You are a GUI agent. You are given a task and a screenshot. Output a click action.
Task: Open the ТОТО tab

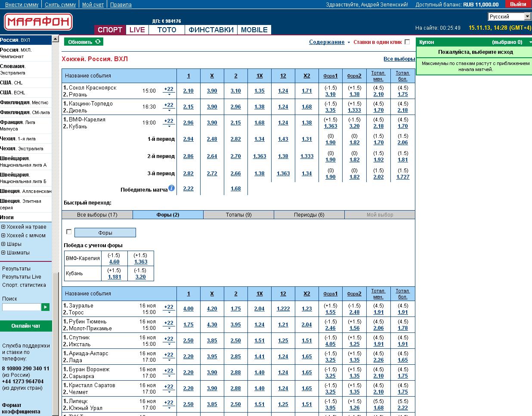coord(167,30)
